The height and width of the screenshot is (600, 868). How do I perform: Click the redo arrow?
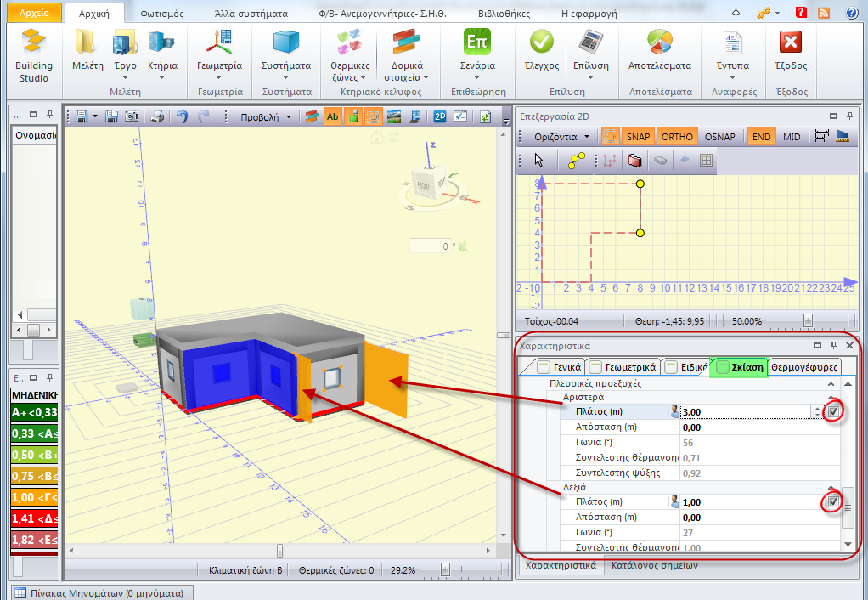click(x=204, y=116)
